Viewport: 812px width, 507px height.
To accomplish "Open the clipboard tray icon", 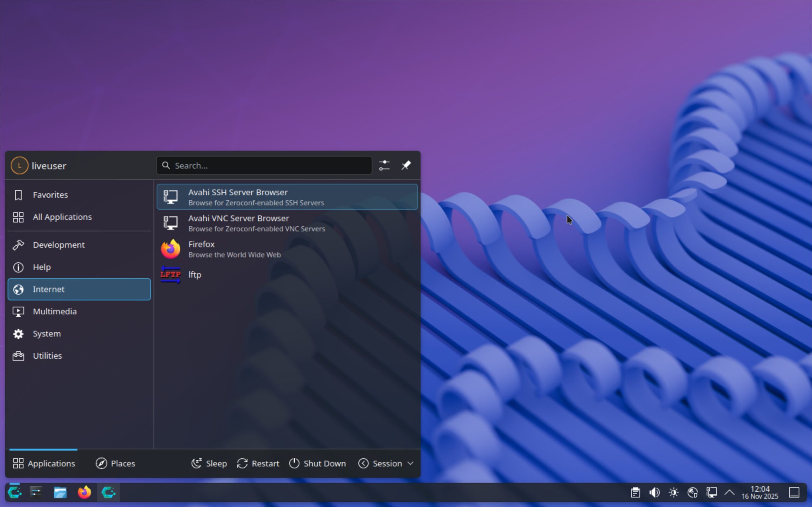I will pos(635,492).
